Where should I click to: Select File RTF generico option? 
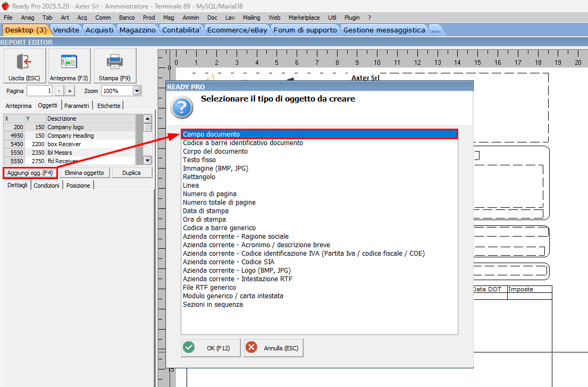[x=320, y=288]
